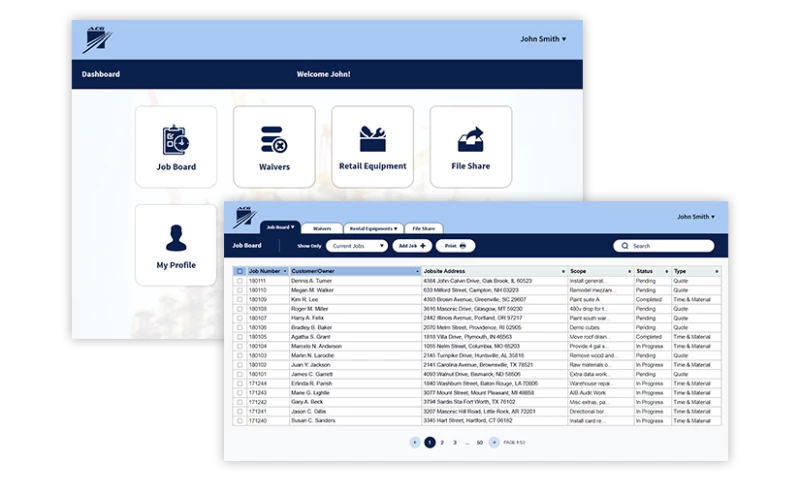
Task: Open the Job Board tile on Dashboard
Action: pyautogui.click(x=176, y=147)
